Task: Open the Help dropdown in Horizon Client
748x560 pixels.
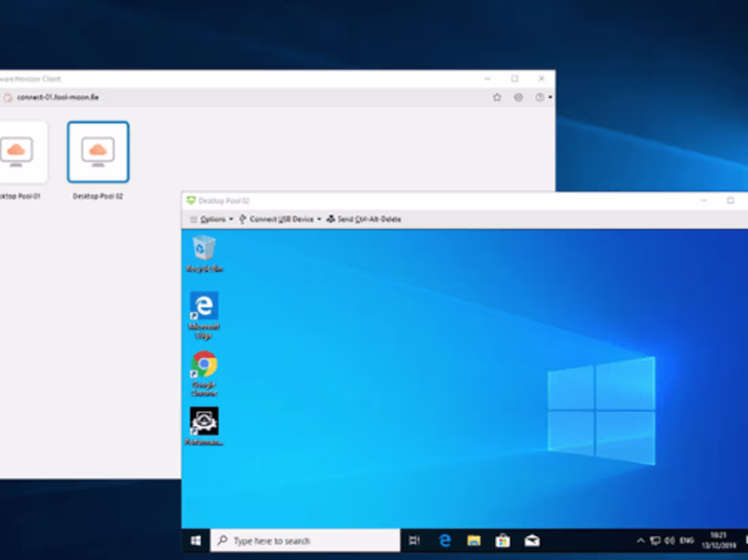Action: point(539,97)
